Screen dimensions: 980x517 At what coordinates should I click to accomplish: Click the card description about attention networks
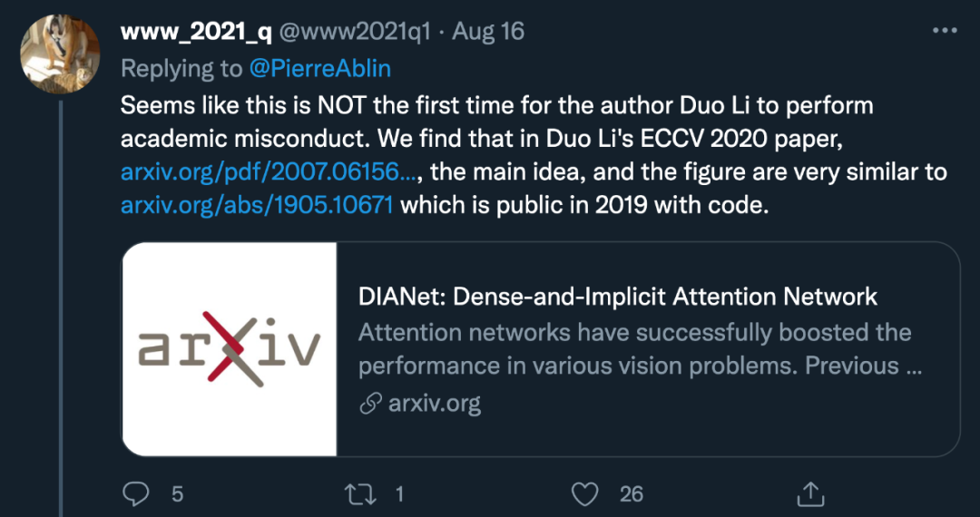click(x=640, y=349)
